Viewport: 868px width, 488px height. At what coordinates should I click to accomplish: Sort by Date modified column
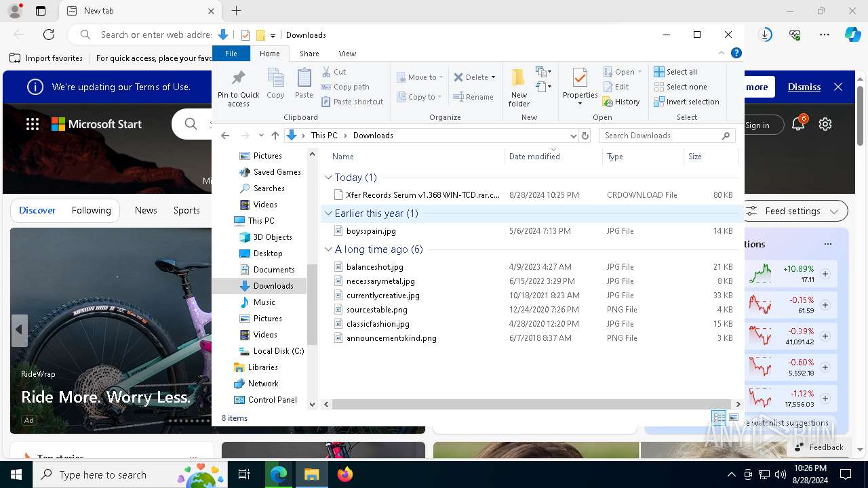(x=552, y=156)
